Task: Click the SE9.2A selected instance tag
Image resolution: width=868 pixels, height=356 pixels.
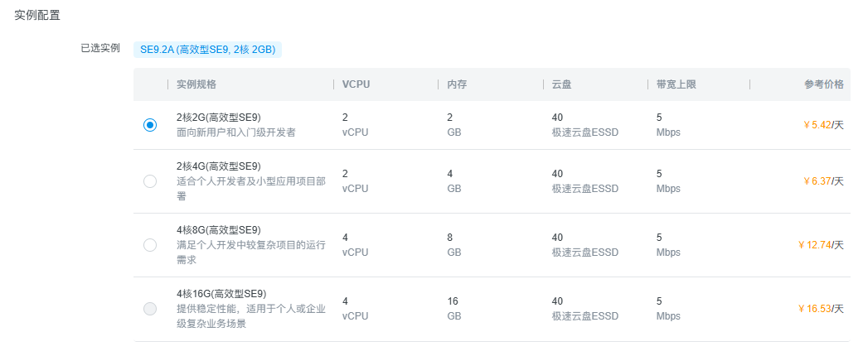Action: [207, 50]
